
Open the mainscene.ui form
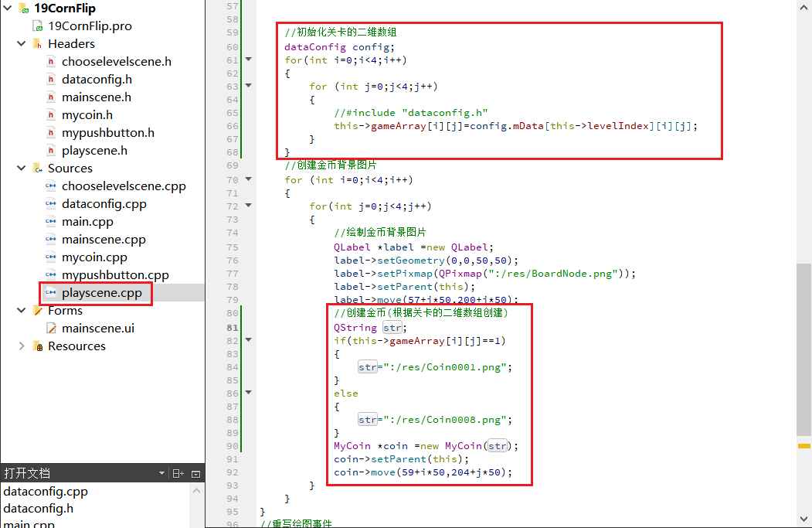(98, 328)
